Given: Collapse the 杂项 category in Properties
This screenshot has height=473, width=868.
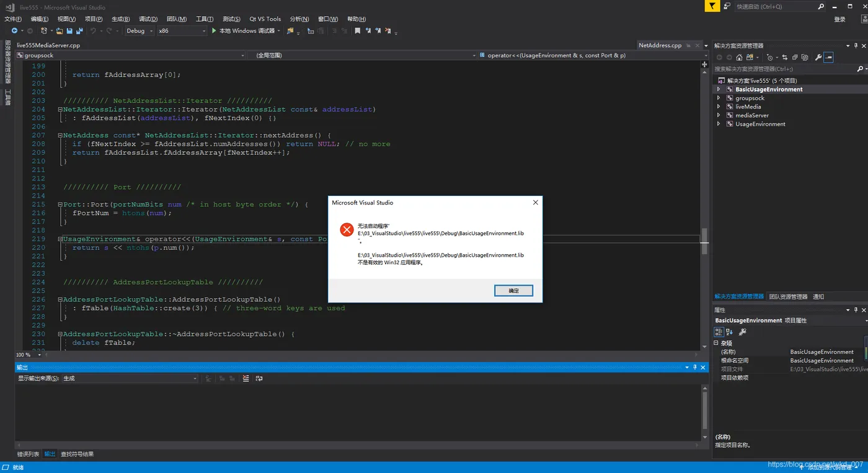Looking at the screenshot, I should pos(717,343).
